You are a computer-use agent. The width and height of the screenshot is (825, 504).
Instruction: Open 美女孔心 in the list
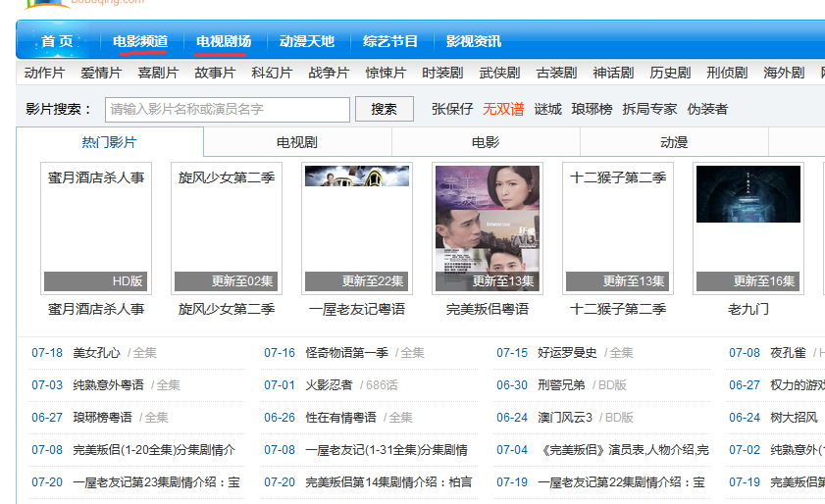coord(96,352)
